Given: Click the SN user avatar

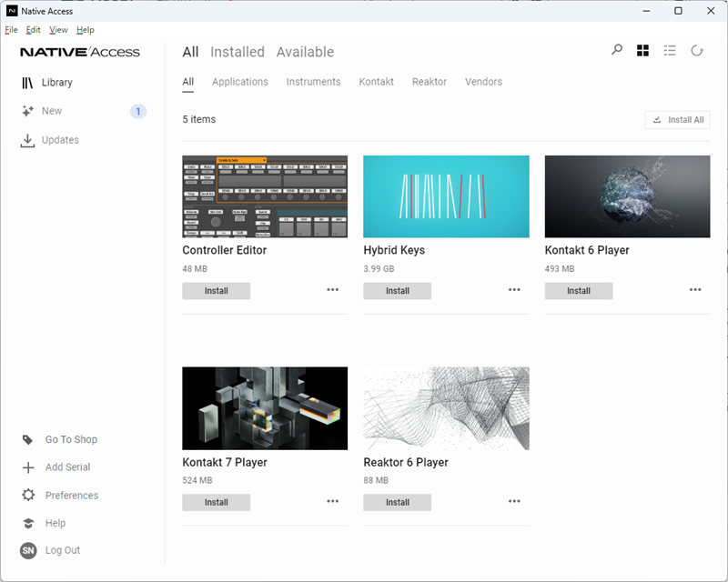Looking at the screenshot, I should [28, 550].
